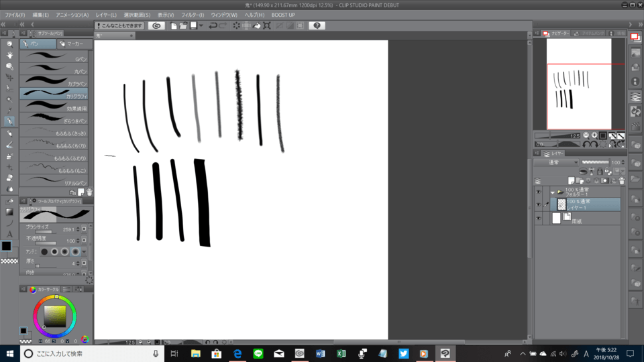The height and width of the screenshot is (362, 644).
Task: Click the こんなこともできます button
Action: [120, 25]
